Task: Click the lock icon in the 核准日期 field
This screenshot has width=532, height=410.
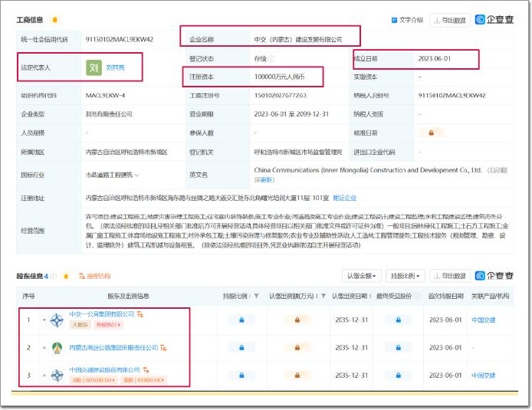Action: [x=432, y=133]
